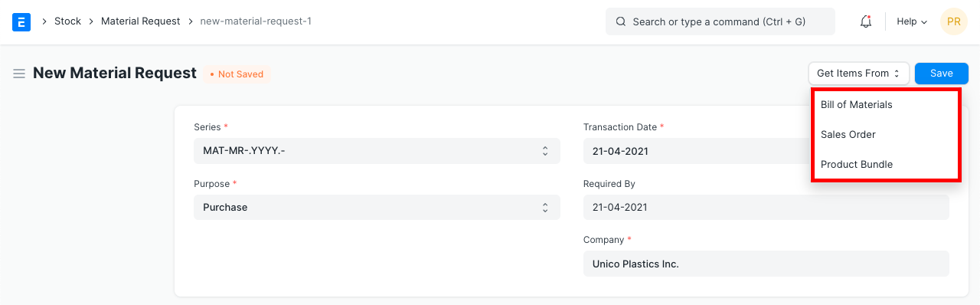Image resolution: width=980 pixels, height=305 pixels.
Task: Go to Material Request breadcrumb link
Action: pyautogui.click(x=141, y=21)
